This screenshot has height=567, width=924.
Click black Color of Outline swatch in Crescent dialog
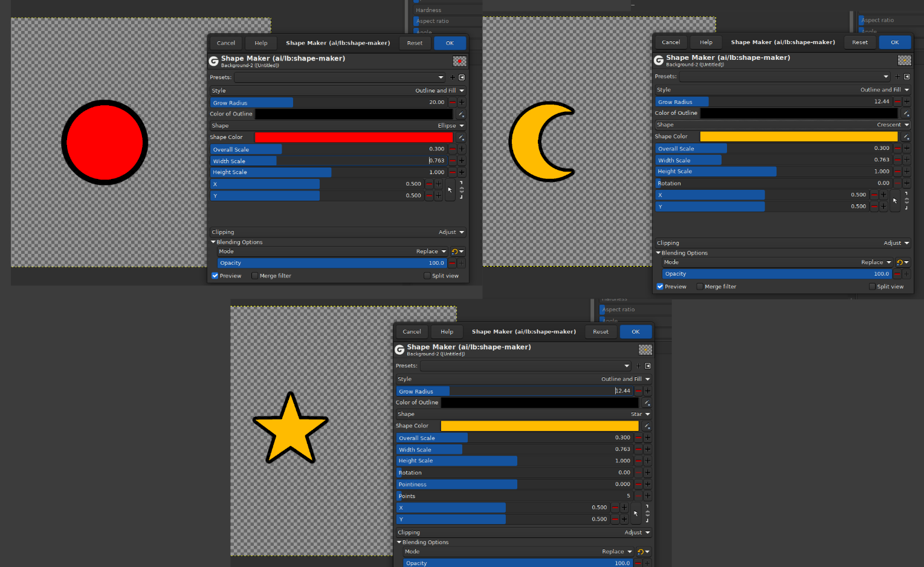click(x=799, y=113)
